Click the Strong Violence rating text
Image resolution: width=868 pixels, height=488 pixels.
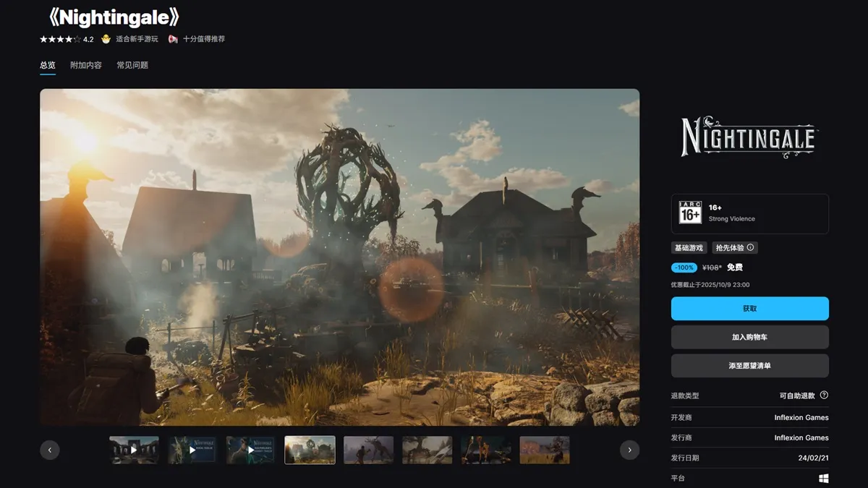click(x=732, y=219)
